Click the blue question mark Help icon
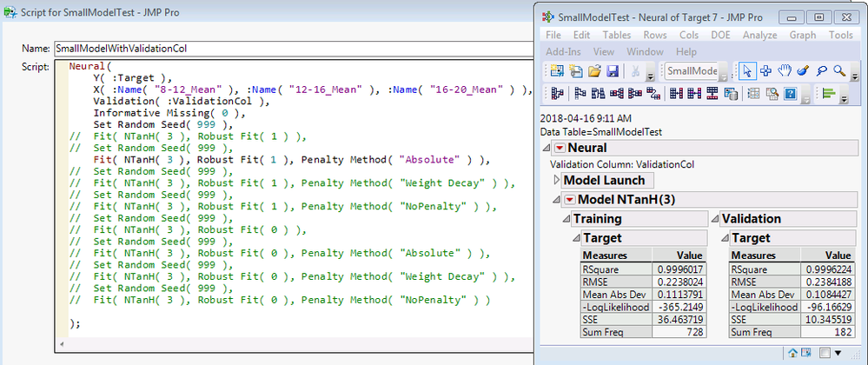 (x=790, y=93)
